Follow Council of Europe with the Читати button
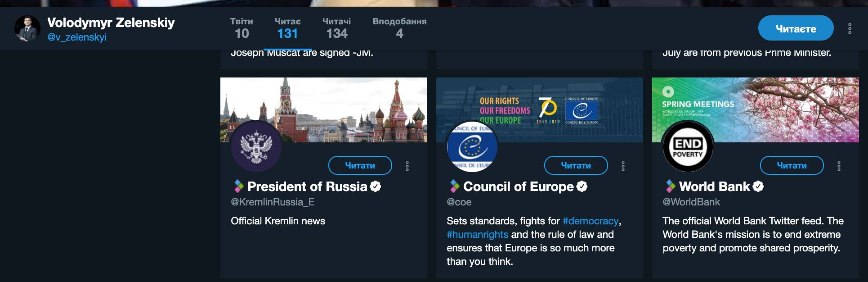868x282 pixels. point(576,165)
